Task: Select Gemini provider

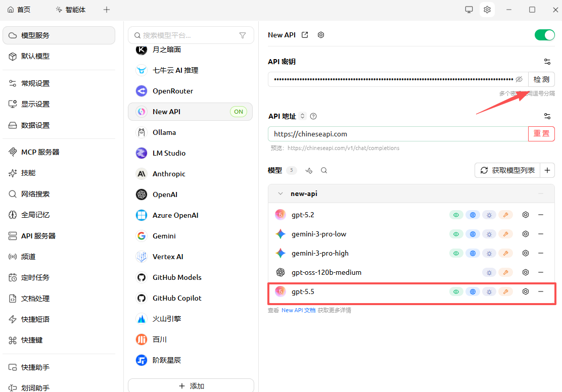Action: [191, 236]
